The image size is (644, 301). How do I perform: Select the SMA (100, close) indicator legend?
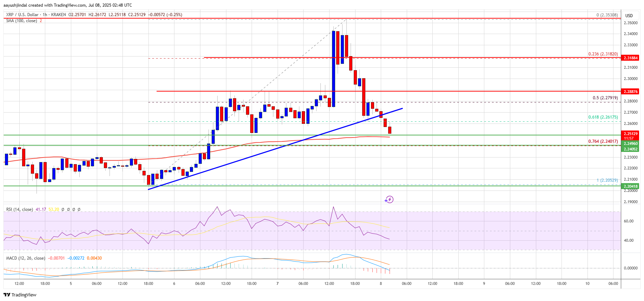point(21,21)
